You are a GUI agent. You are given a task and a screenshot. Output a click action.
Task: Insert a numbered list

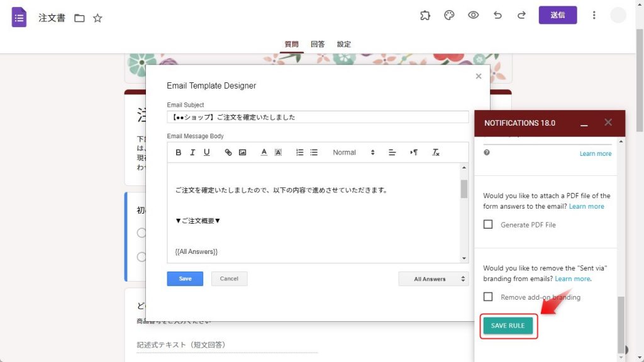pos(299,152)
